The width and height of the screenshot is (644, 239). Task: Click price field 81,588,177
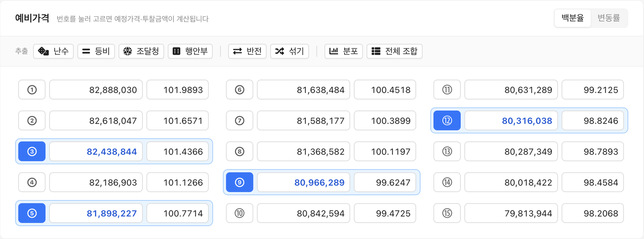click(x=304, y=121)
